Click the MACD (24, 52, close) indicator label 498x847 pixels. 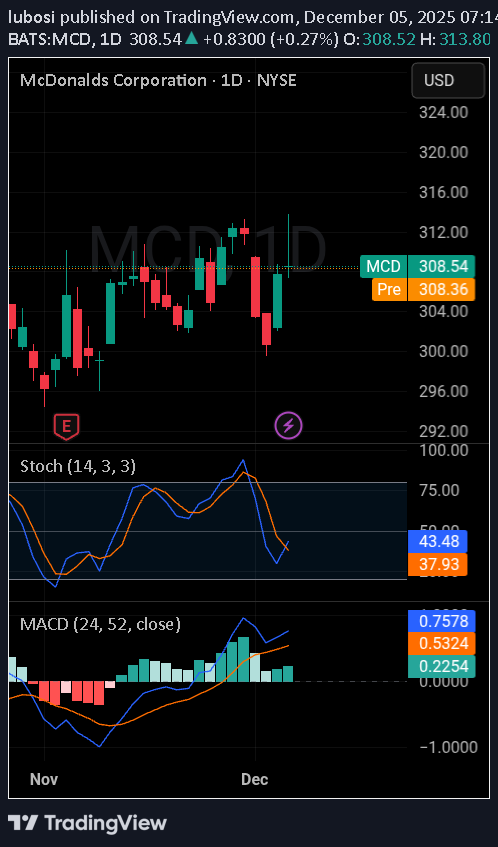pos(100,624)
